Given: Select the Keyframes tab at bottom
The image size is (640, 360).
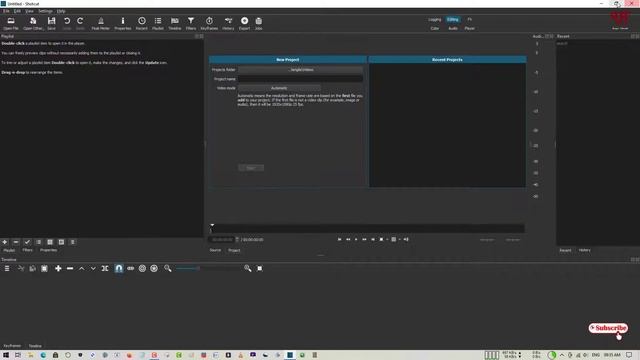Looking at the screenshot, I should click(12, 346).
